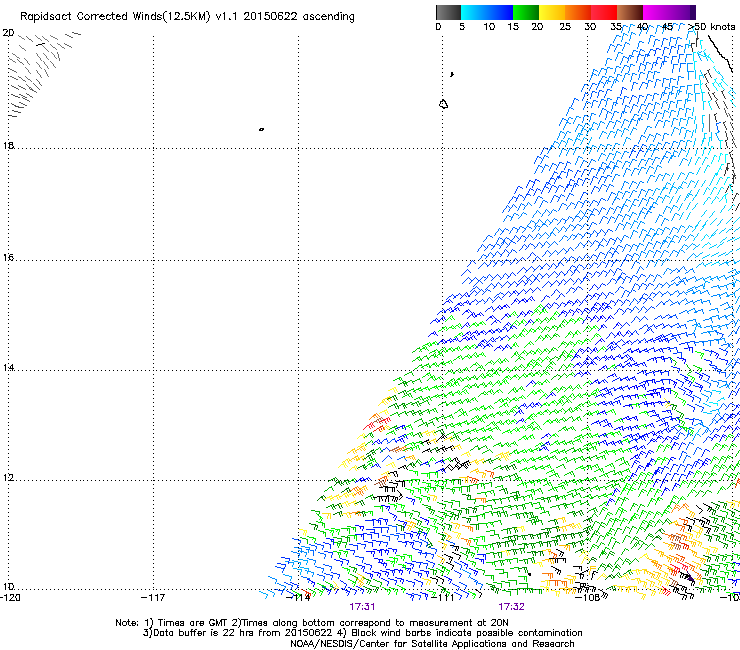Click the round island outline on the -111 meridian
The width and height of the screenshot is (740, 650).
[443, 104]
